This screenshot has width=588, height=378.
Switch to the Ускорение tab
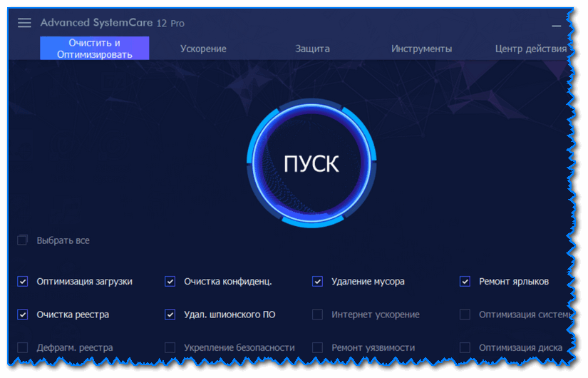point(203,48)
